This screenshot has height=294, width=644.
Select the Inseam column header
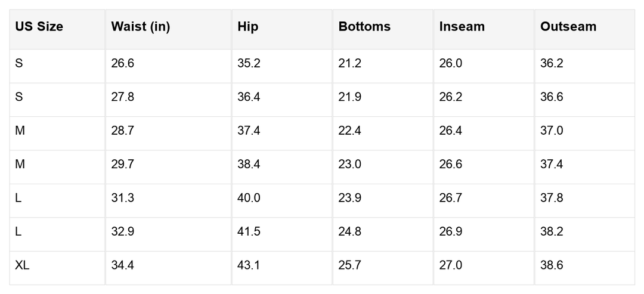462,27
